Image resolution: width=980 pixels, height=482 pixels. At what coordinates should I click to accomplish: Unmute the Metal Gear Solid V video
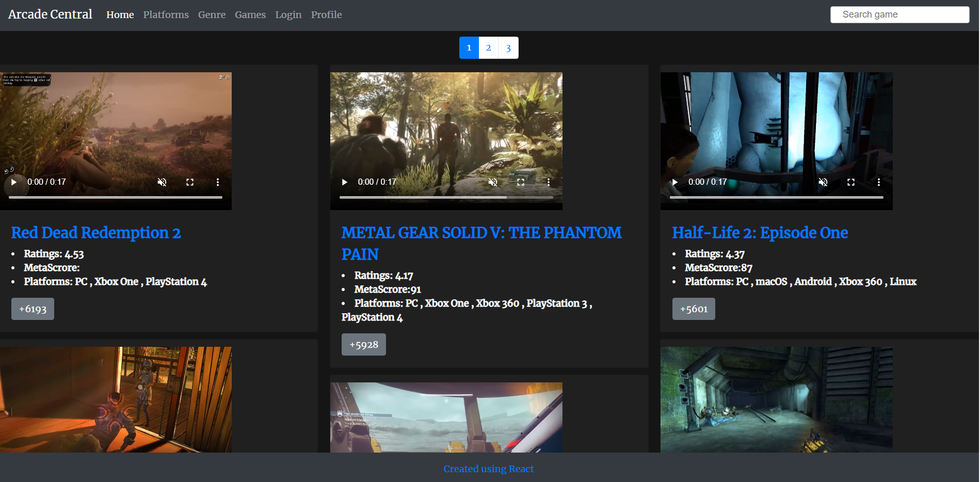click(x=493, y=182)
